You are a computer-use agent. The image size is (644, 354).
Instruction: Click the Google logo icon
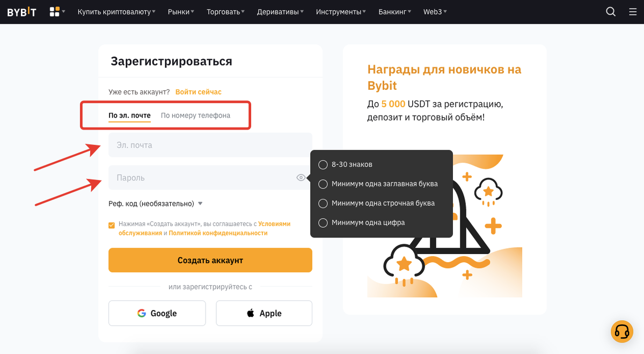point(142,313)
